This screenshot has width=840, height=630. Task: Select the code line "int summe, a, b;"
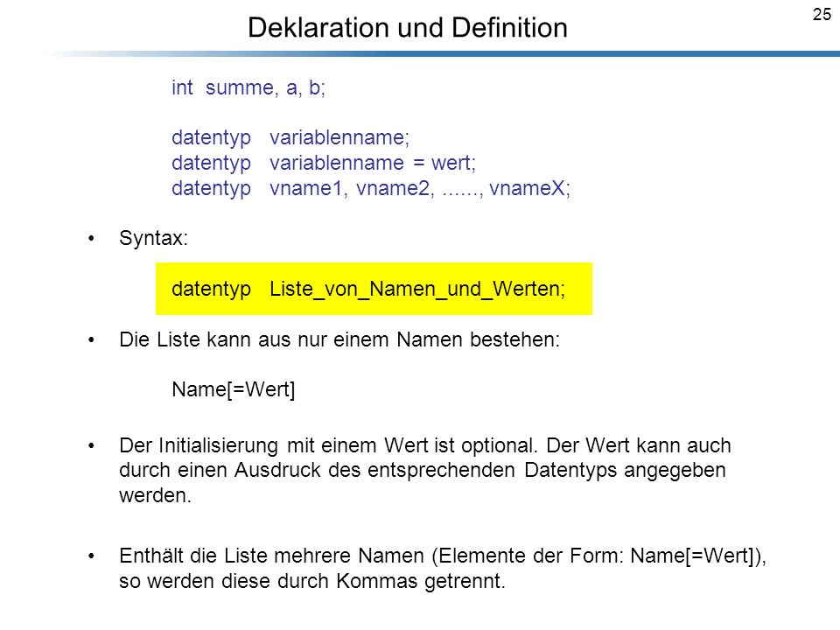click(x=248, y=87)
